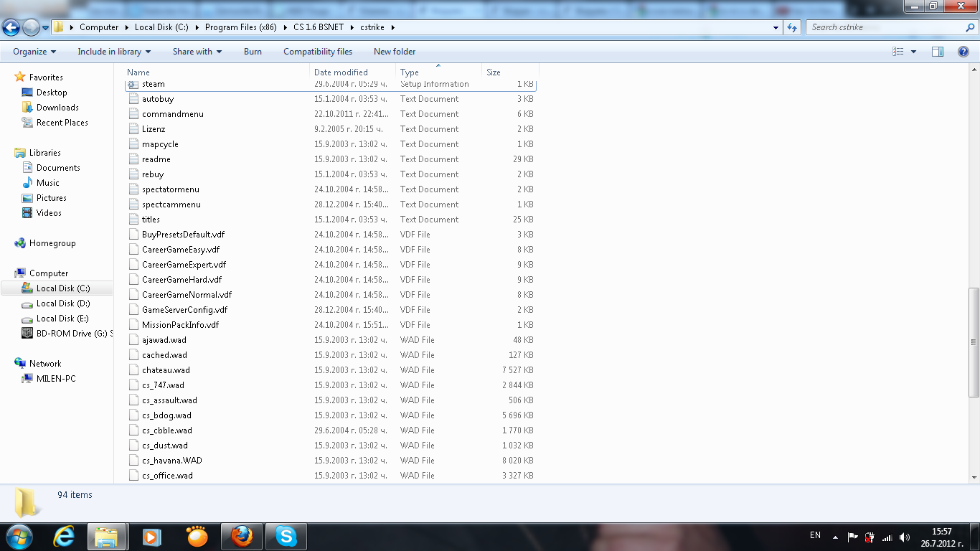Viewport: 980px width, 551px height.
Task: Select the CareerGameExpert.vdf file name
Action: (x=184, y=265)
